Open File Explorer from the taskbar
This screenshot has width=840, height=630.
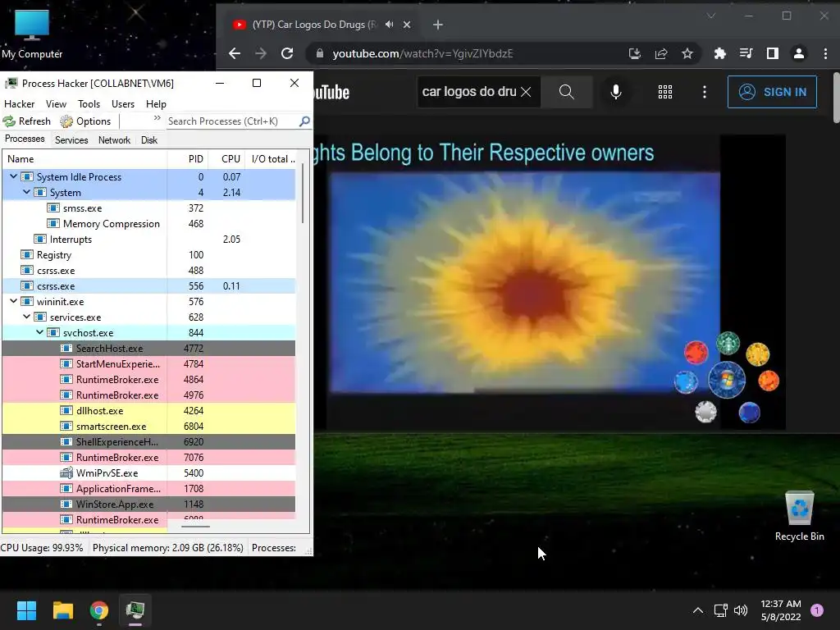click(62, 610)
